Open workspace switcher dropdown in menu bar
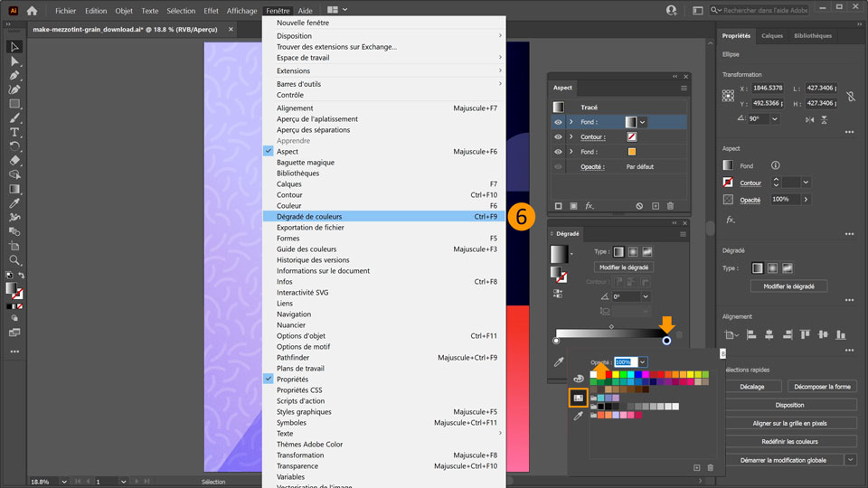Image resolution: width=868 pixels, height=488 pixels. (x=336, y=10)
